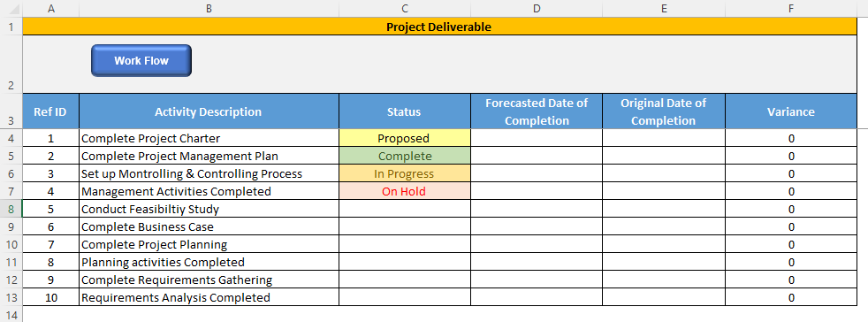The width and height of the screenshot is (868, 322).
Task: Select Complete Requirements Gathering cell
Action: [209, 280]
